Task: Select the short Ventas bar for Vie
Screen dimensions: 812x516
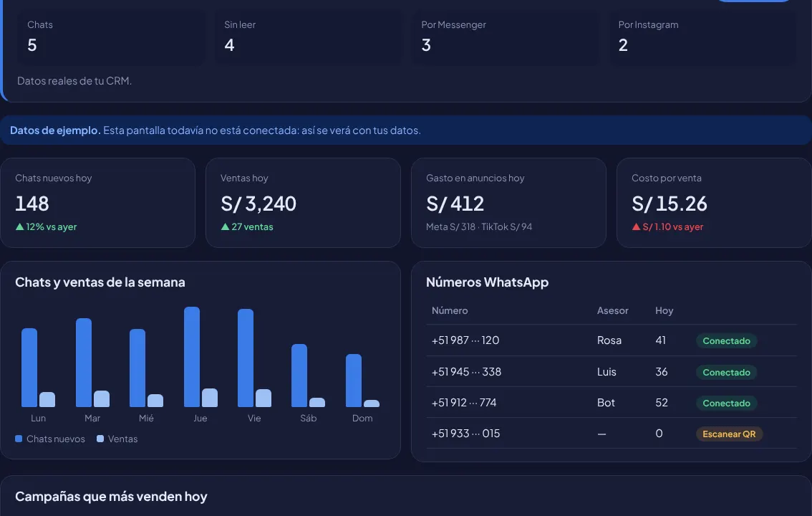Action: click(264, 398)
